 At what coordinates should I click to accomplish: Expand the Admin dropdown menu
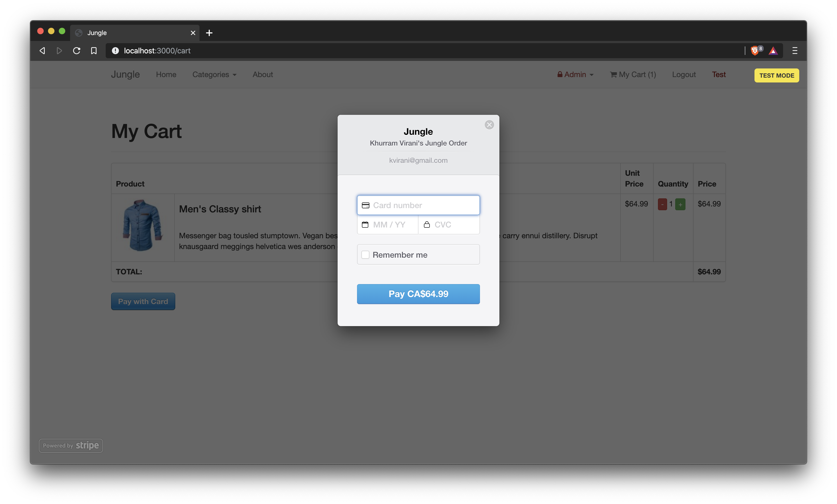575,74
